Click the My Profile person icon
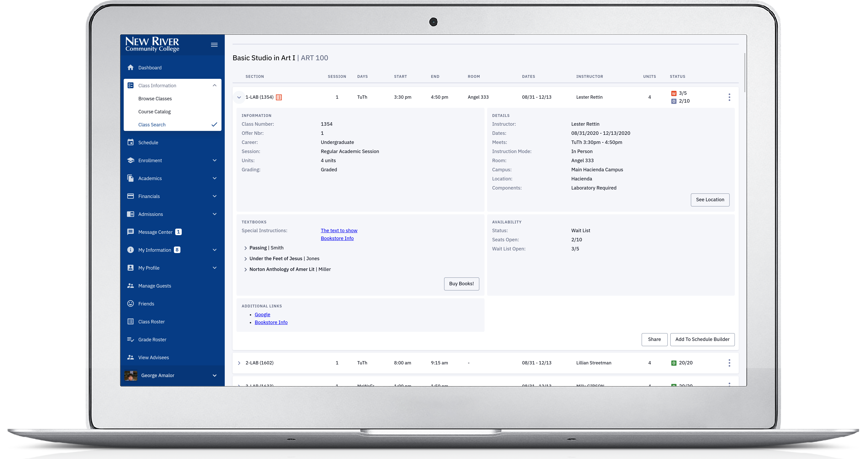868x459 pixels. tap(130, 268)
